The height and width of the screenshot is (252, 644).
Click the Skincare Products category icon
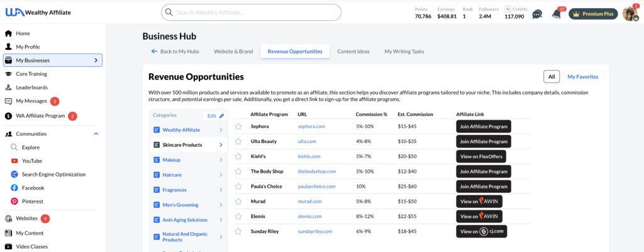(x=157, y=145)
